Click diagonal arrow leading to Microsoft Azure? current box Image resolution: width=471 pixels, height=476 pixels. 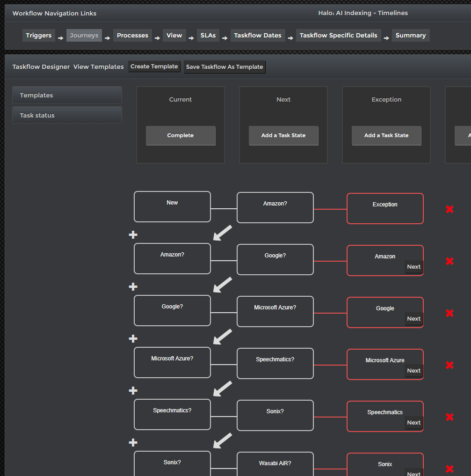click(222, 337)
